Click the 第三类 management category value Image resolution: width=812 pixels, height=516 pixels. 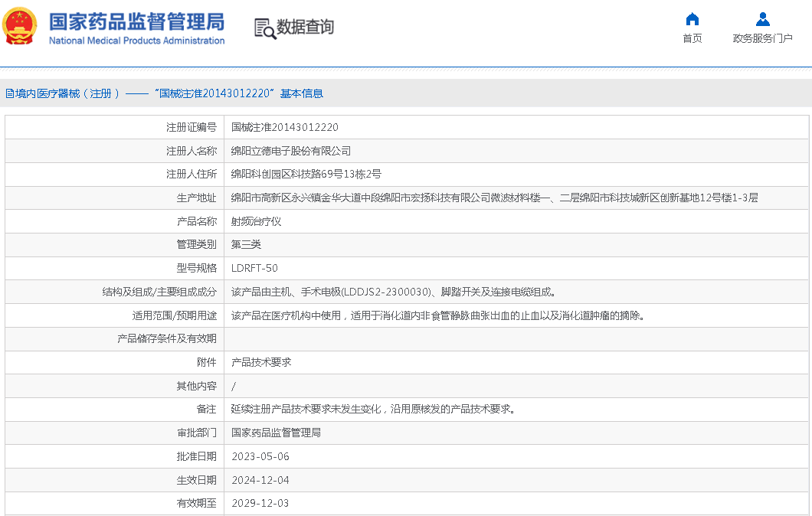coord(246,244)
